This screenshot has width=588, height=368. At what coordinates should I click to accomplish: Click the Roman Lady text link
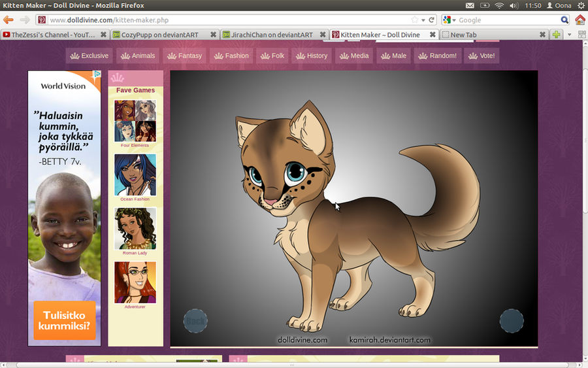[135, 253]
